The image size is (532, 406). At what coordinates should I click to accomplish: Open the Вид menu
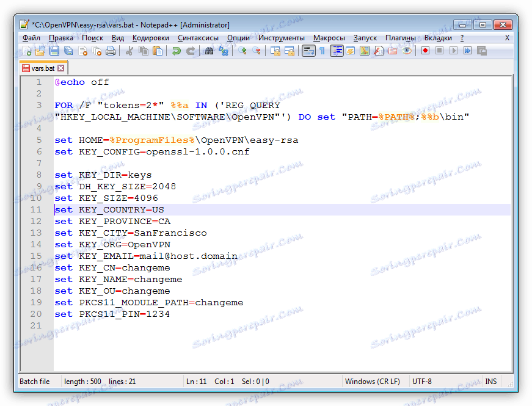(118, 38)
